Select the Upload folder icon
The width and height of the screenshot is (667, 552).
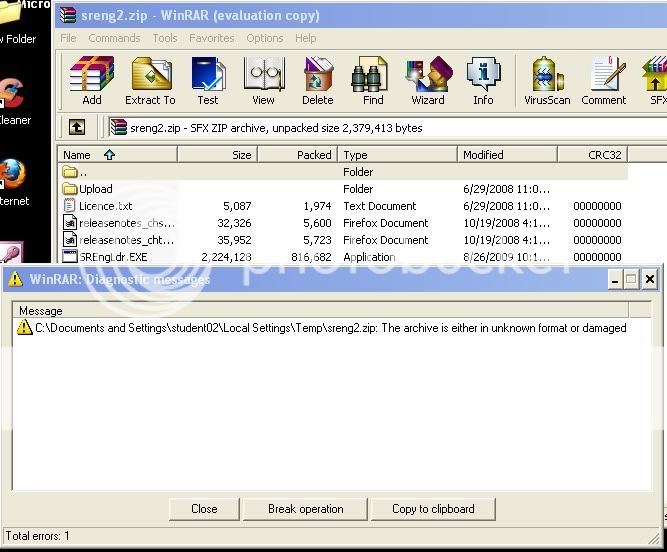69,188
